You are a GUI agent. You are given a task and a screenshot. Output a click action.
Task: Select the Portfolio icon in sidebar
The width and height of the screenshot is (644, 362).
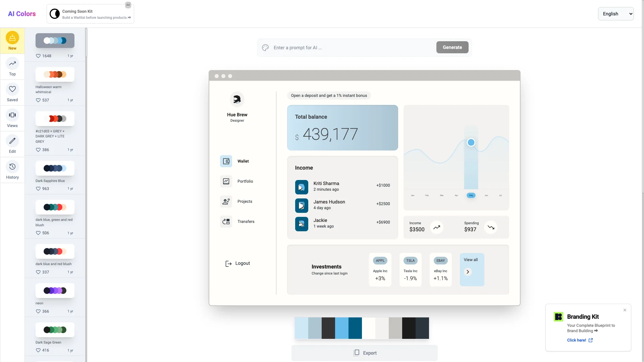click(226, 181)
